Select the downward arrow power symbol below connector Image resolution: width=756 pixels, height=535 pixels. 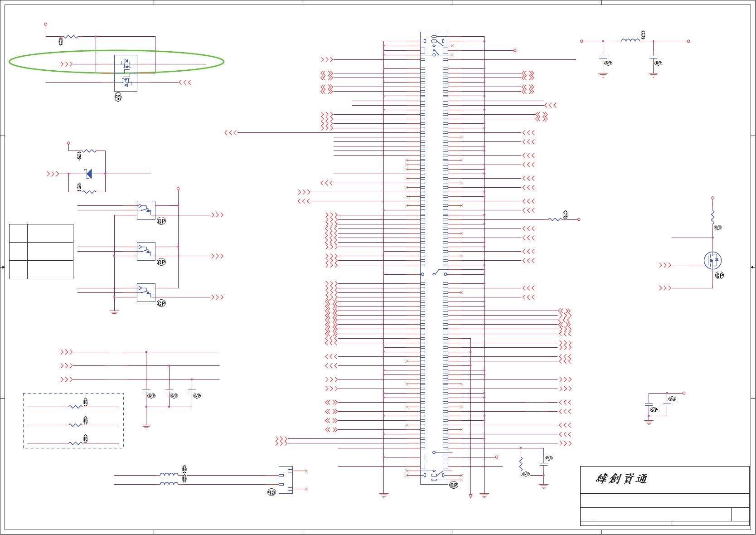pyautogui.click(x=470, y=496)
